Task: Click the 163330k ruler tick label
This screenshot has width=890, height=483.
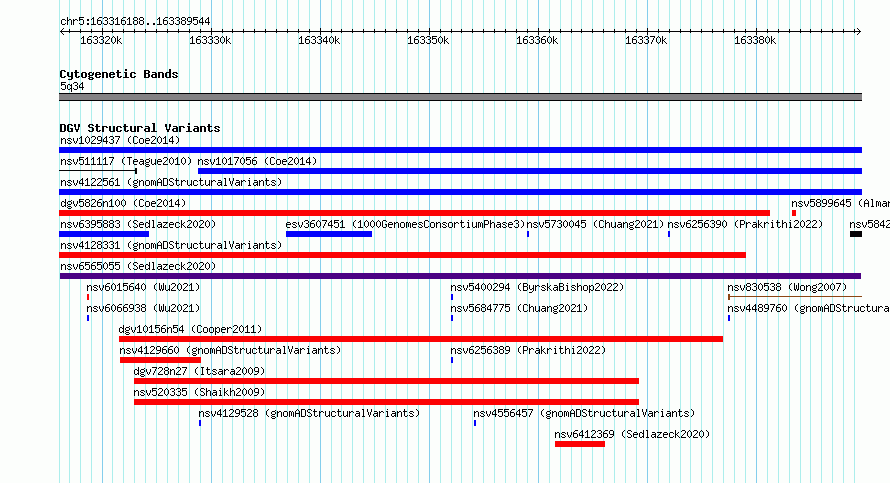Action: 210,40
